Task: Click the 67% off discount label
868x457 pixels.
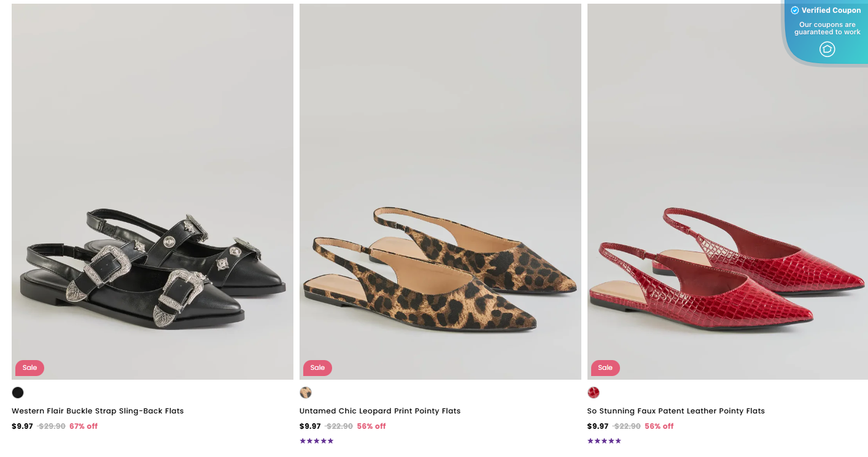Action: [83, 426]
